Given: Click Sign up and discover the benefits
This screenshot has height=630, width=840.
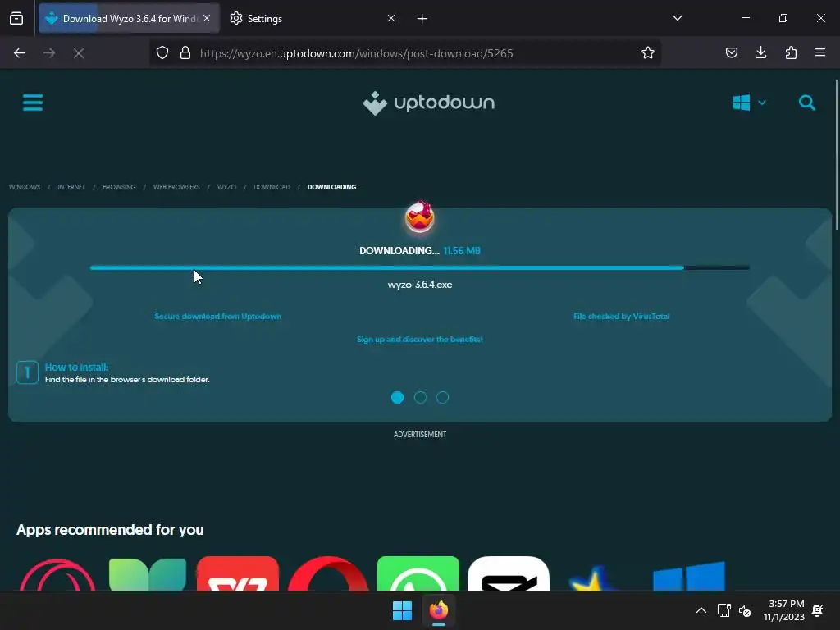Looking at the screenshot, I should pos(419,339).
